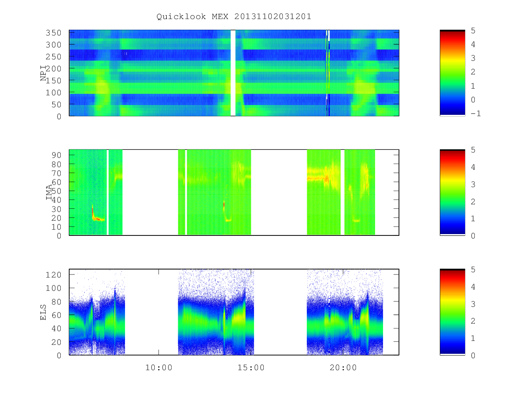Click the 2 label on IMA colorbar
Image resolution: width=532 pixels, height=399 pixels.
click(x=473, y=201)
